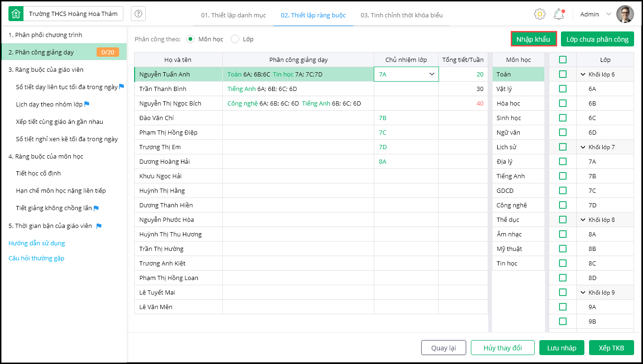Screen dimensions: 643x364
Task: Click the Xếp TKB button
Action: (611, 348)
